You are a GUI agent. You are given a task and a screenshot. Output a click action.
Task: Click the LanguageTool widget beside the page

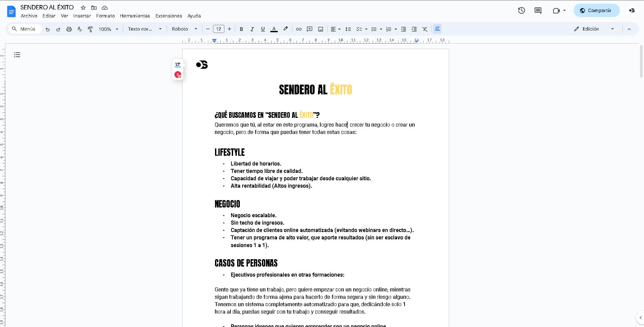[178, 65]
